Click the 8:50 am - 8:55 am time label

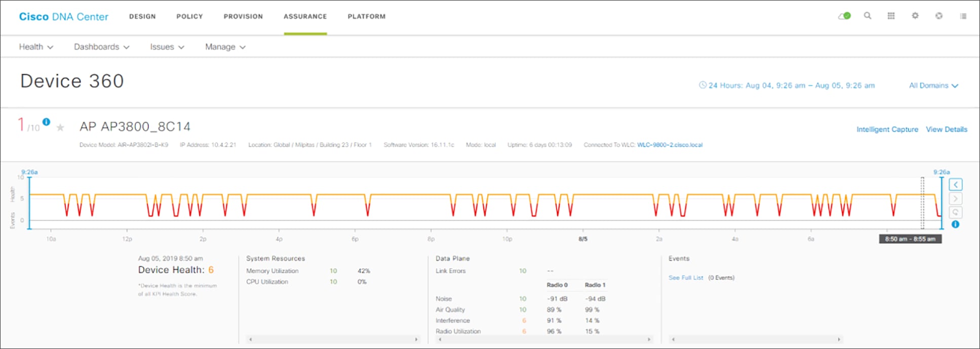pyautogui.click(x=910, y=239)
